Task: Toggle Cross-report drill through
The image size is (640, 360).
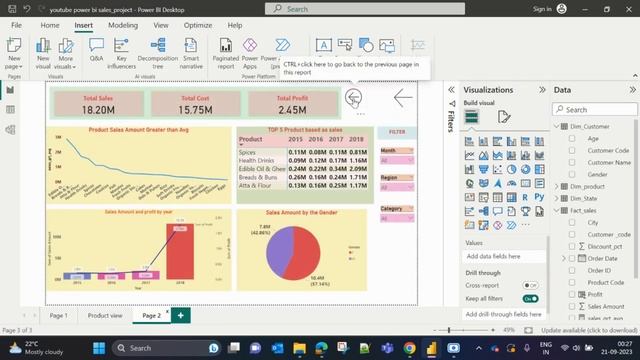Action: [530, 285]
